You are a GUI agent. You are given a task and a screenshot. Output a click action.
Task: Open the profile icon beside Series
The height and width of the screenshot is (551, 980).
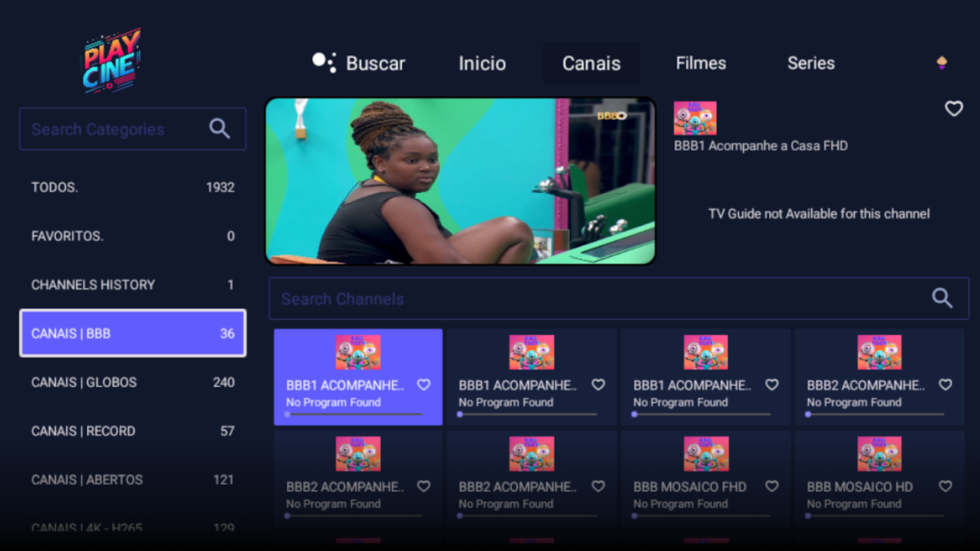tap(941, 63)
